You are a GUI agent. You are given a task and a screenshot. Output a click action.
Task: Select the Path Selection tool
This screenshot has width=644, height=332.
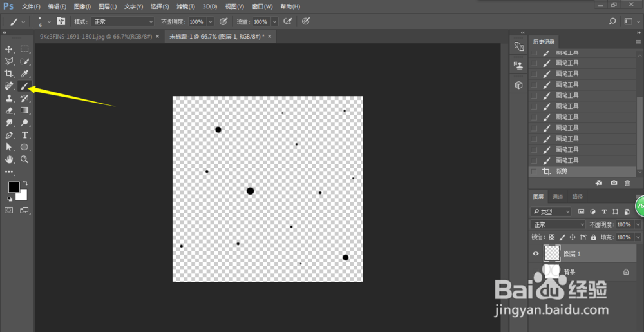pos(8,147)
